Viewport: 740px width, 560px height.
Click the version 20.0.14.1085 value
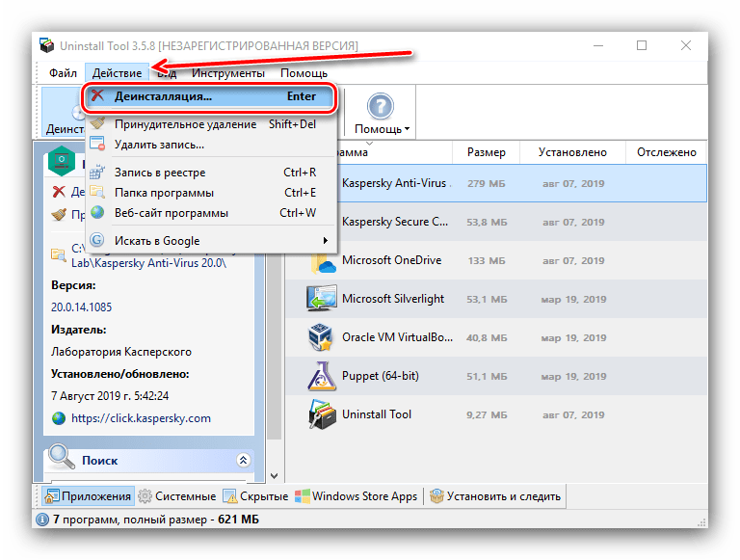click(x=81, y=307)
